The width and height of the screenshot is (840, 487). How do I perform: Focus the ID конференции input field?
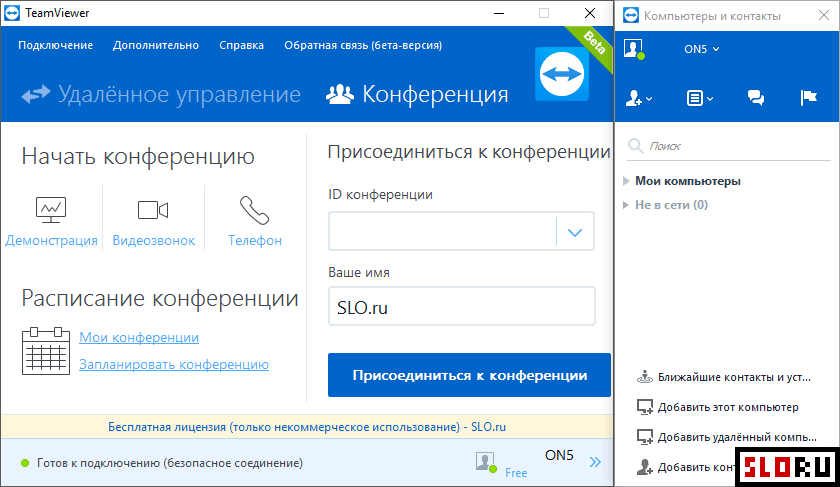click(x=442, y=231)
